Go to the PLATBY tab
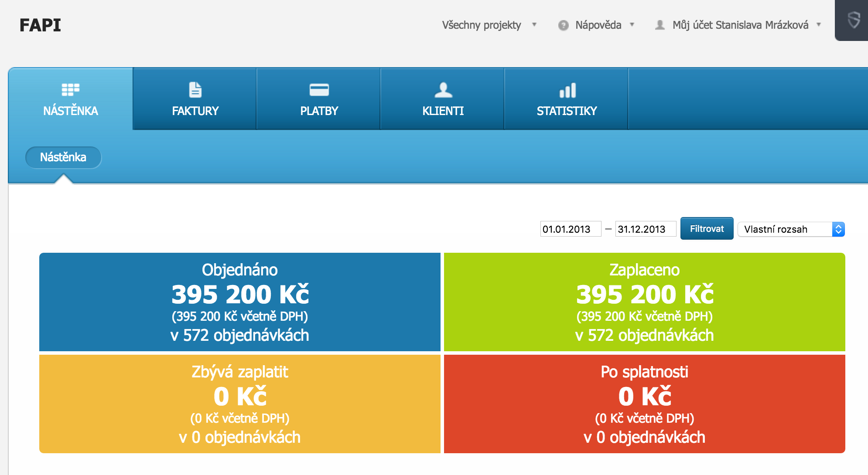Screen dimensions: 868x475 click(x=319, y=99)
